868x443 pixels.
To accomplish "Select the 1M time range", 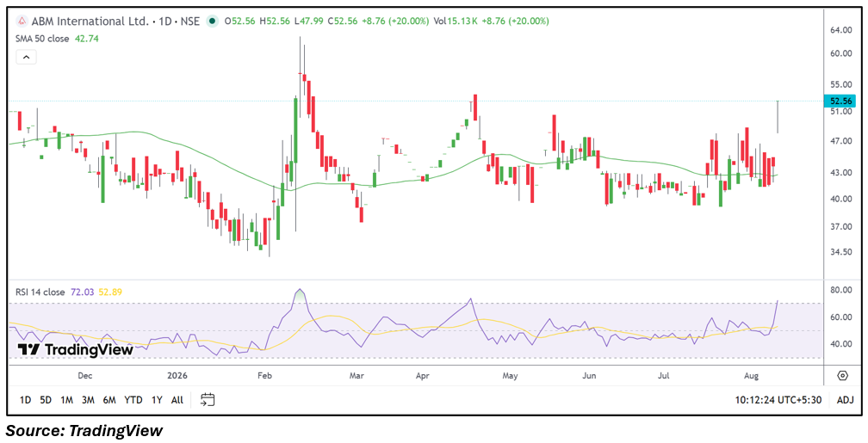I will click(x=66, y=400).
